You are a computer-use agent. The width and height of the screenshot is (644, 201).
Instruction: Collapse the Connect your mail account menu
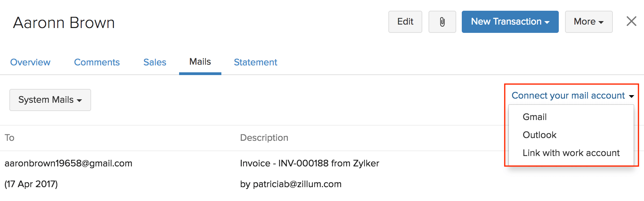[x=572, y=95]
